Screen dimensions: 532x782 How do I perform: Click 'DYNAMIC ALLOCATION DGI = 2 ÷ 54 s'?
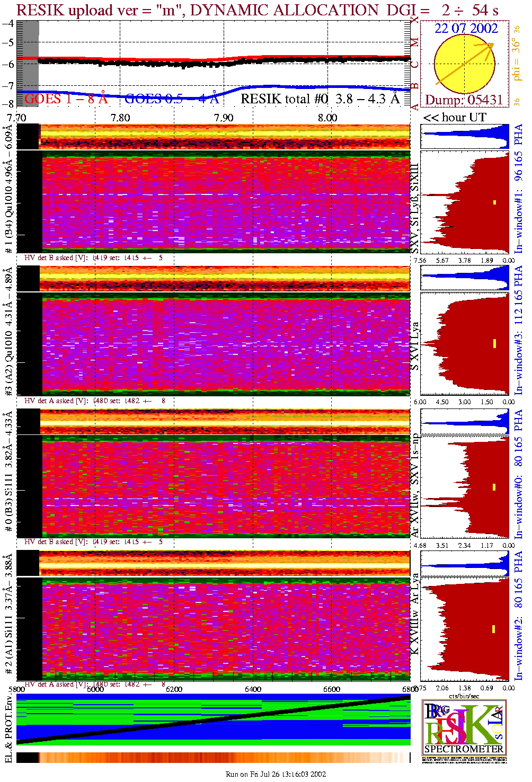pos(344,10)
